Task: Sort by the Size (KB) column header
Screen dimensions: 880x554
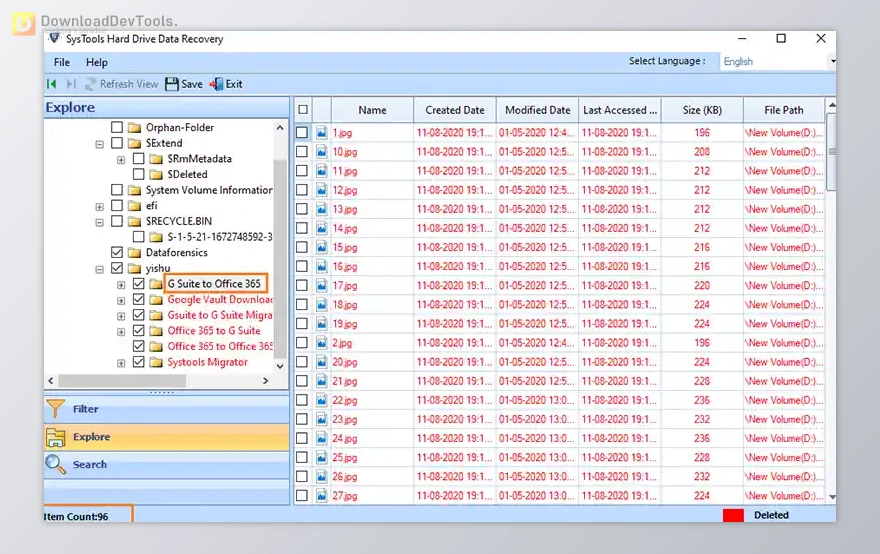Action: click(702, 110)
